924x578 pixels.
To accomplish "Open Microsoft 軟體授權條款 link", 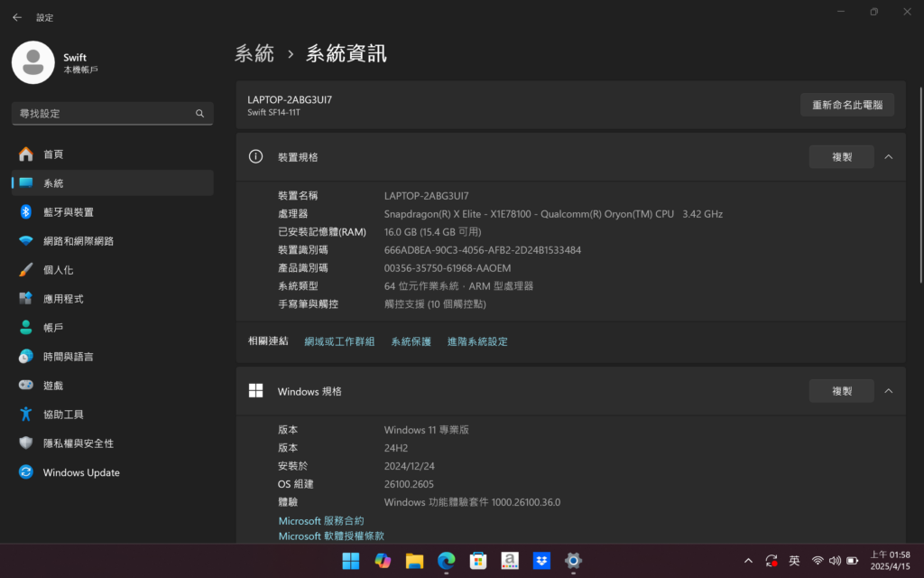I will [x=331, y=536].
